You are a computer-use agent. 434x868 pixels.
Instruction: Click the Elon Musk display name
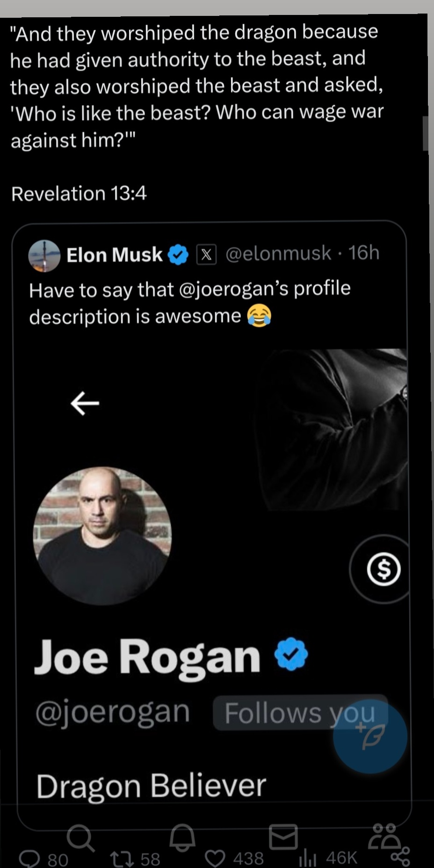tap(115, 255)
